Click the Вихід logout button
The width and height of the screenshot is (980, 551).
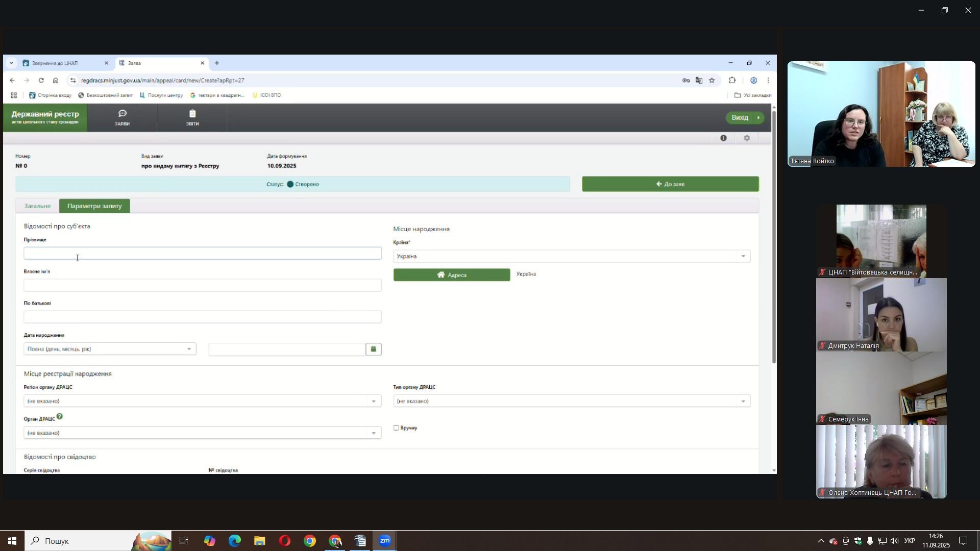coord(744,118)
